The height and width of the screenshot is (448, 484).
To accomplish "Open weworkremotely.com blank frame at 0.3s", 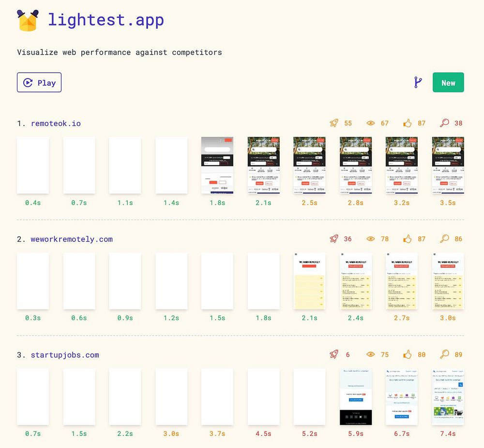I will click(x=33, y=281).
